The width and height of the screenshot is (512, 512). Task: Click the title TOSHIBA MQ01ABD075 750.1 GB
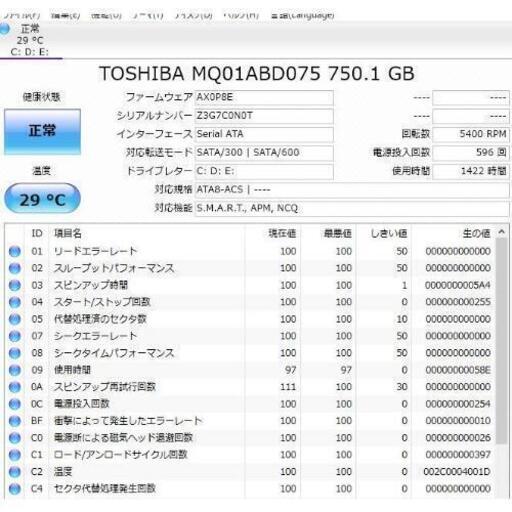(257, 74)
